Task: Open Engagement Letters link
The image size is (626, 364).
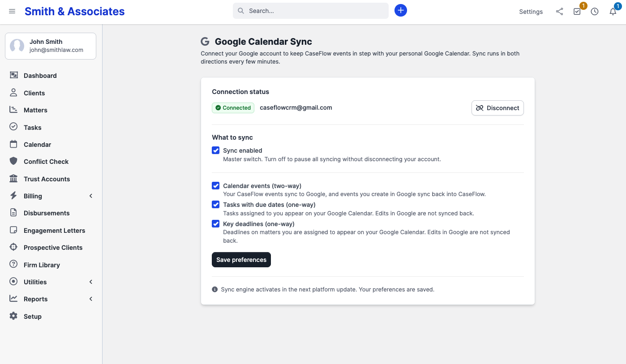Action: (51, 231)
